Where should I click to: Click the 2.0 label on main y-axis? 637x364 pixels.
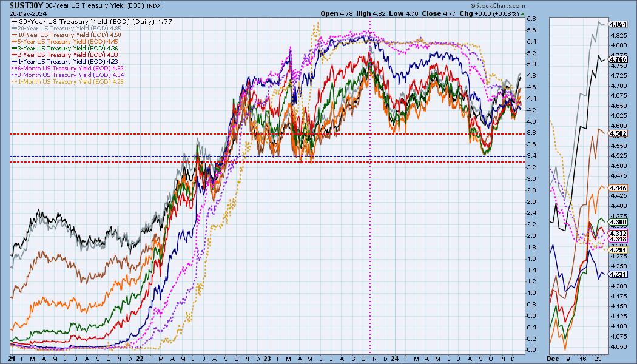(531, 235)
